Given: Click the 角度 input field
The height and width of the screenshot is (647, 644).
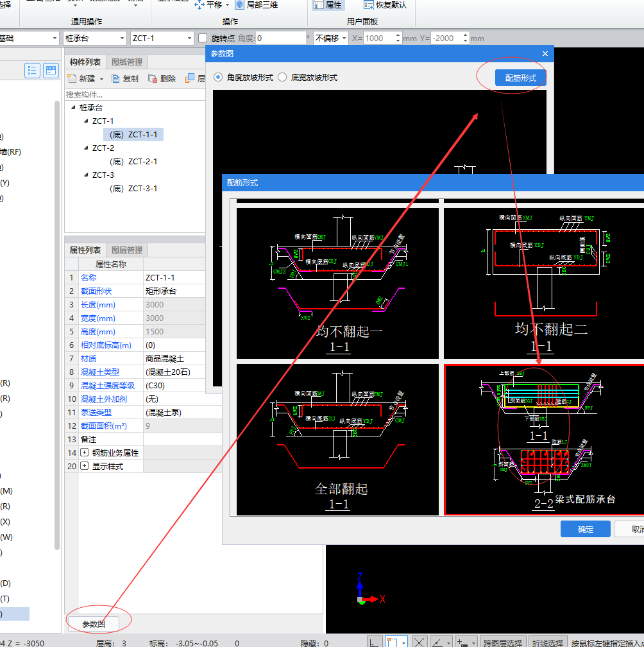Looking at the screenshot, I should (281, 38).
